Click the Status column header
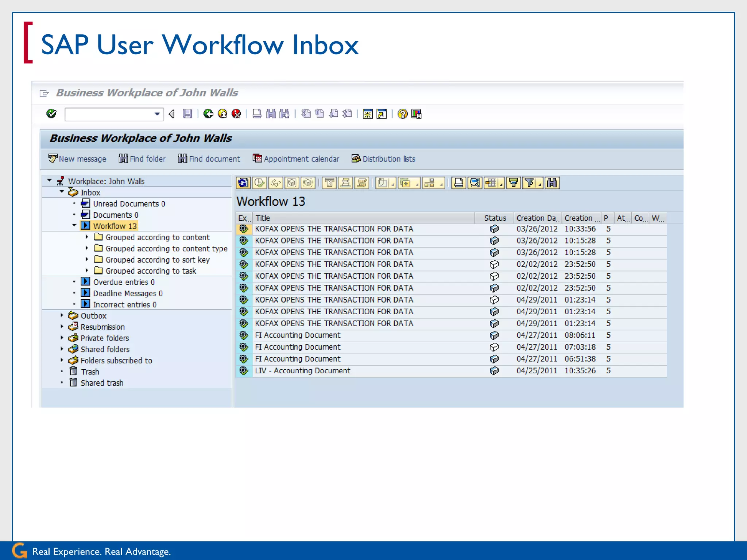The width and height of the screenshot is (747, 560). tap(495, 218)
